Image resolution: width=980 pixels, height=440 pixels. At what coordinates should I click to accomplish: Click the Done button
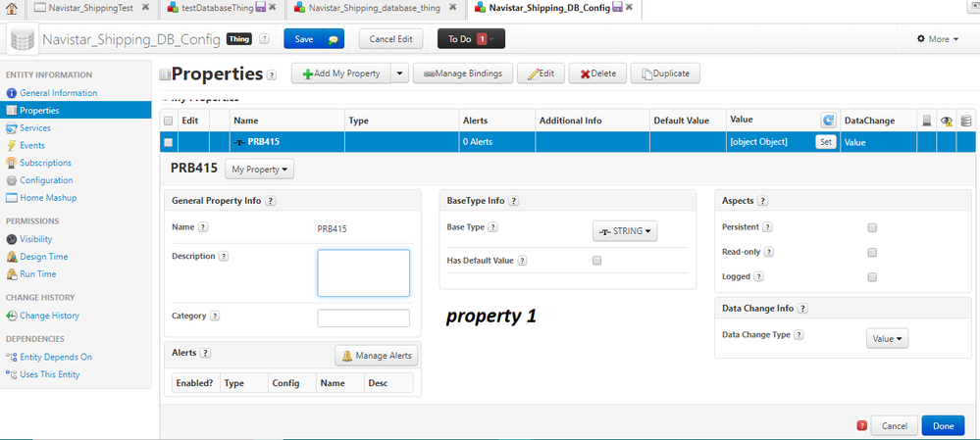943,425
